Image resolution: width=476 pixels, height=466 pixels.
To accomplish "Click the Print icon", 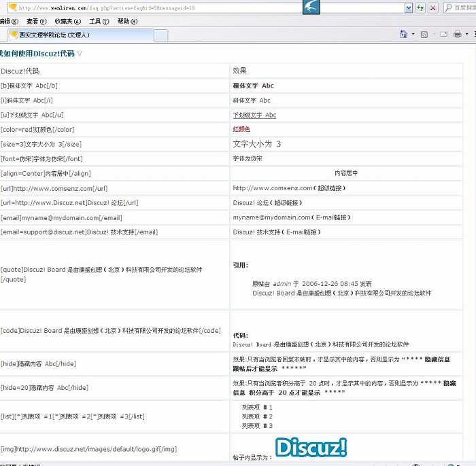I will pyautogui.click(x=457, y=34).
